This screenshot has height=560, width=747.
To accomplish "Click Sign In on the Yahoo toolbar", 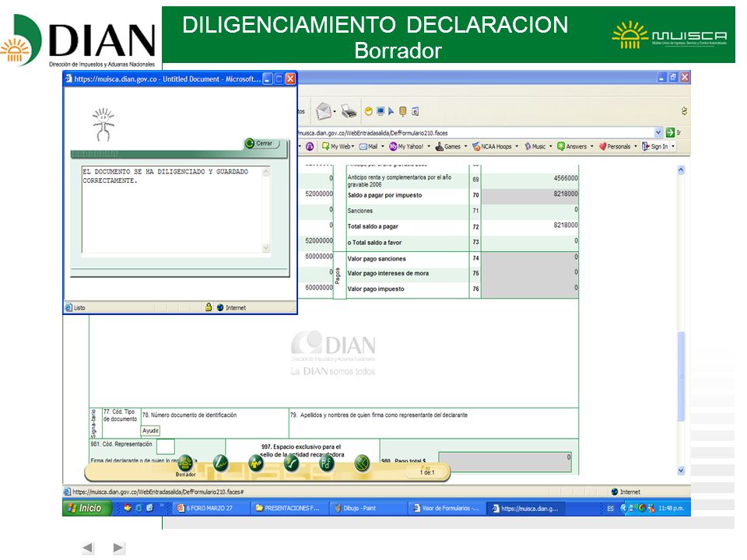I will coord(654,147).
